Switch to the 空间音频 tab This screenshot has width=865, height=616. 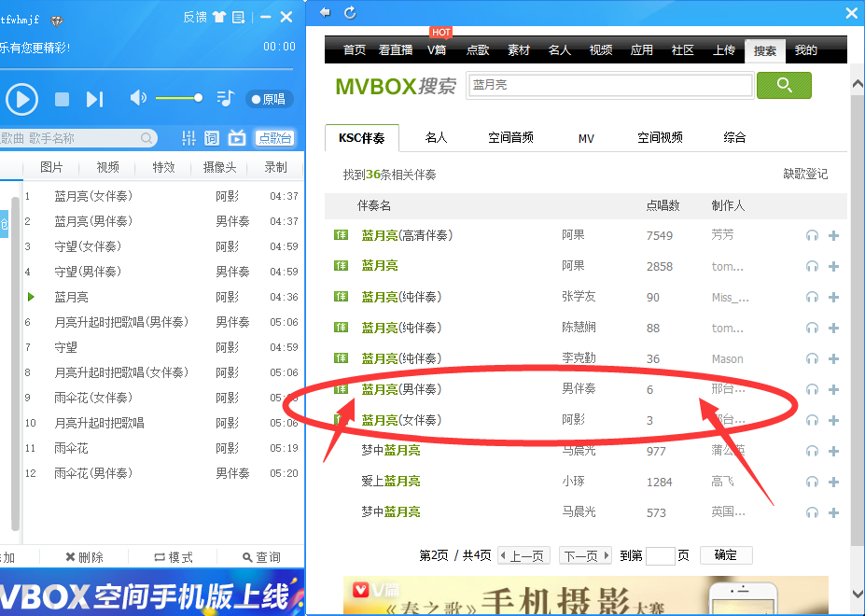click(510, 137)
